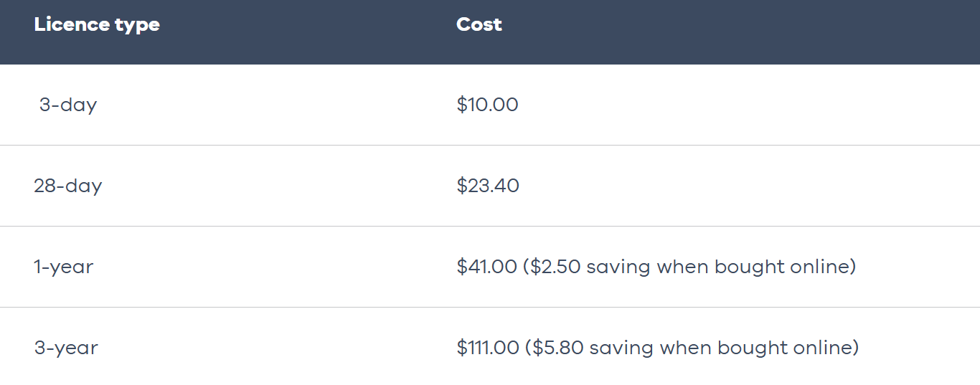Click the $10.00 cost value

point(487,105)
